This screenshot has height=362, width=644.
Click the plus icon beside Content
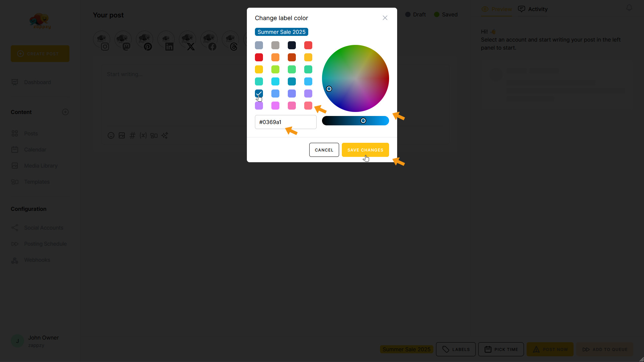click(65, 112)
